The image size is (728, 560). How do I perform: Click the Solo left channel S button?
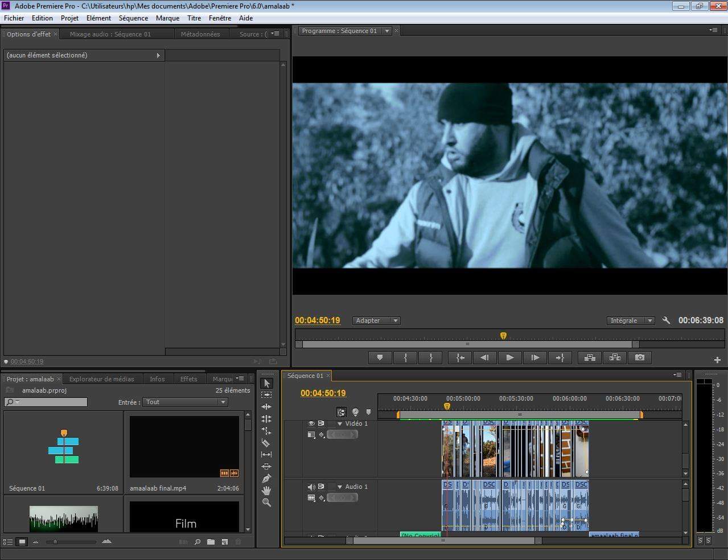(701, 541)
